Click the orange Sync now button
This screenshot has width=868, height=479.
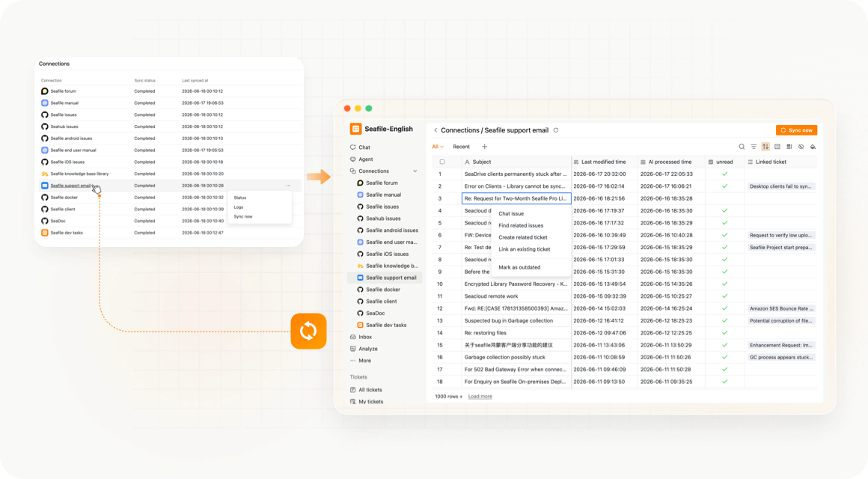(797, 130)
